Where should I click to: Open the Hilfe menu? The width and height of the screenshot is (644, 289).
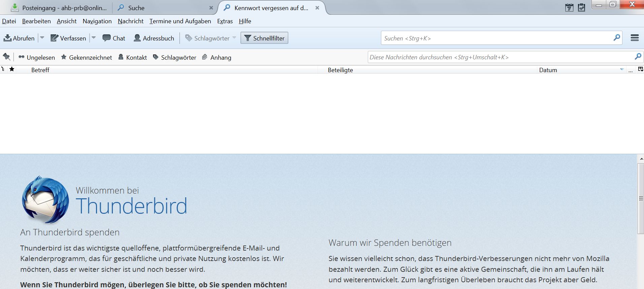click(245, 21)
